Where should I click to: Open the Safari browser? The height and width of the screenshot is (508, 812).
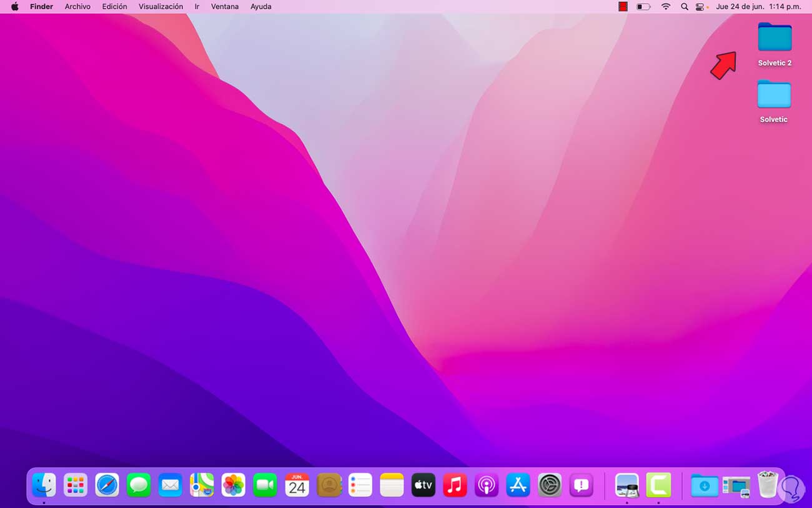tap(107, 485)
